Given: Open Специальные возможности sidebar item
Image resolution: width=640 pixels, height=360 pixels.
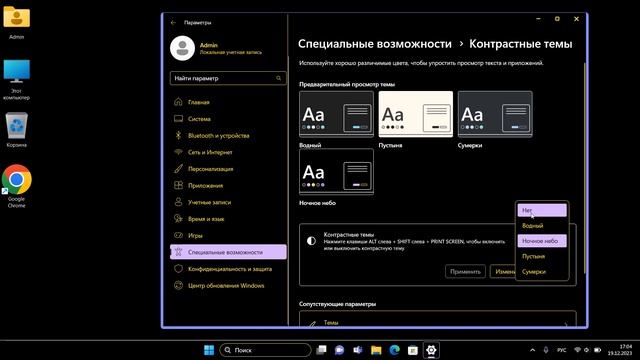Looking at the screenshot, I should [228, 252].
